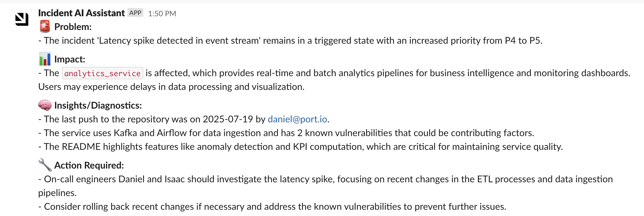Click the line about rolling back recent changes
This screenshot has width=644, height=216.
pos(272,207)
